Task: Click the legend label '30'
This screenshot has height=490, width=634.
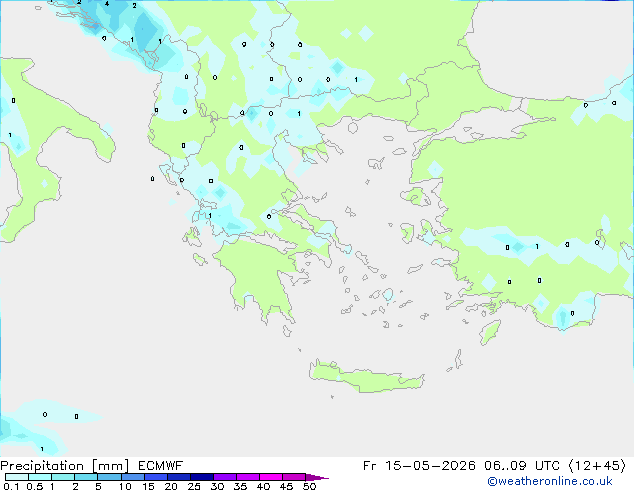Action: click(x=217, y=486)
